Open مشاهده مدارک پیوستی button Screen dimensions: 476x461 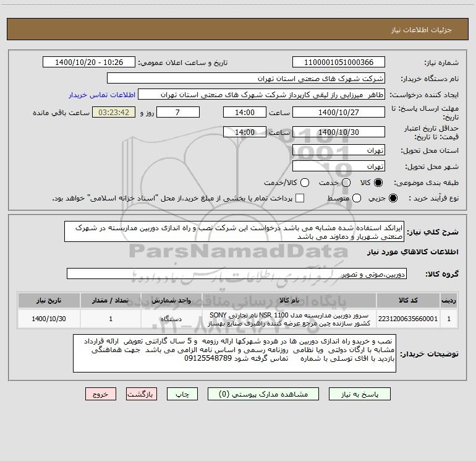click(263, 394)
